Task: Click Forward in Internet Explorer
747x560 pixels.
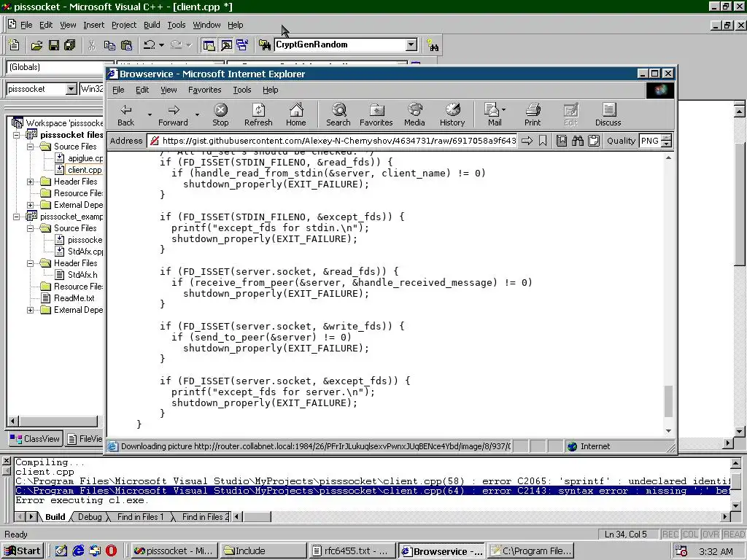Action: pyautogui.click(x=173, y=115)
